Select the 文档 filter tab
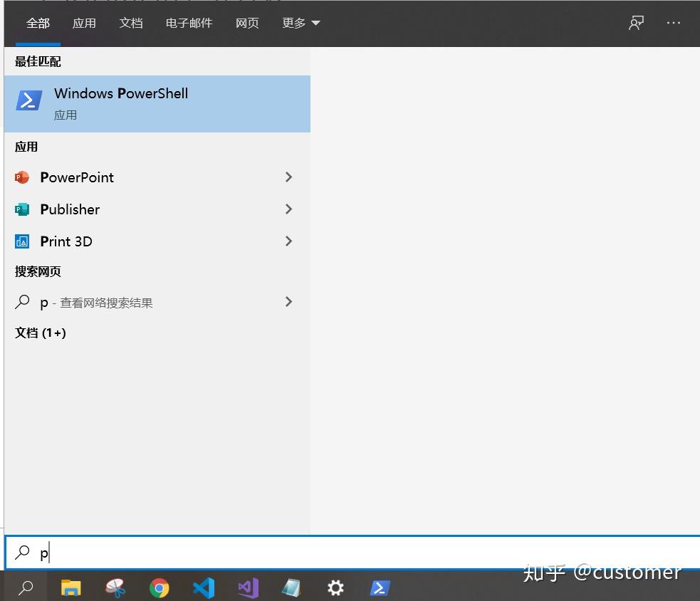The height and width of the screenshot is (601, 700). [x=131, y=23]
